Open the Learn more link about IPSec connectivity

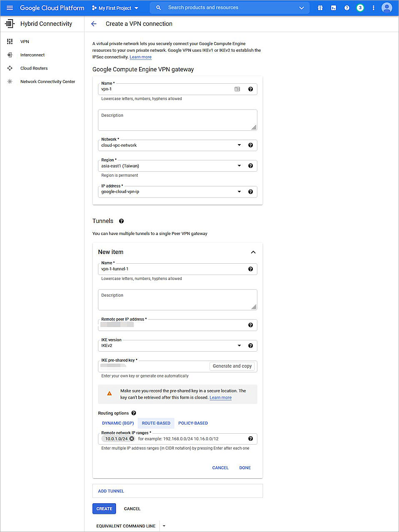(140, 57)
